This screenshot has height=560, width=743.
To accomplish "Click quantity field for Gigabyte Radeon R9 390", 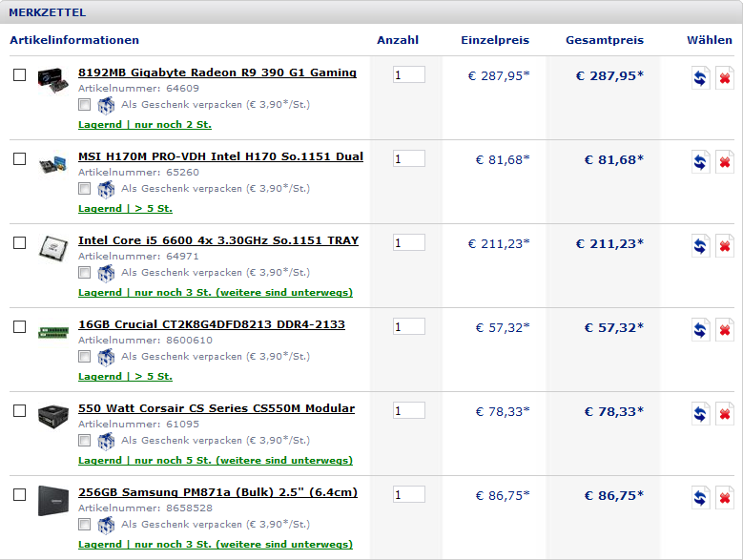I will 409,74.
